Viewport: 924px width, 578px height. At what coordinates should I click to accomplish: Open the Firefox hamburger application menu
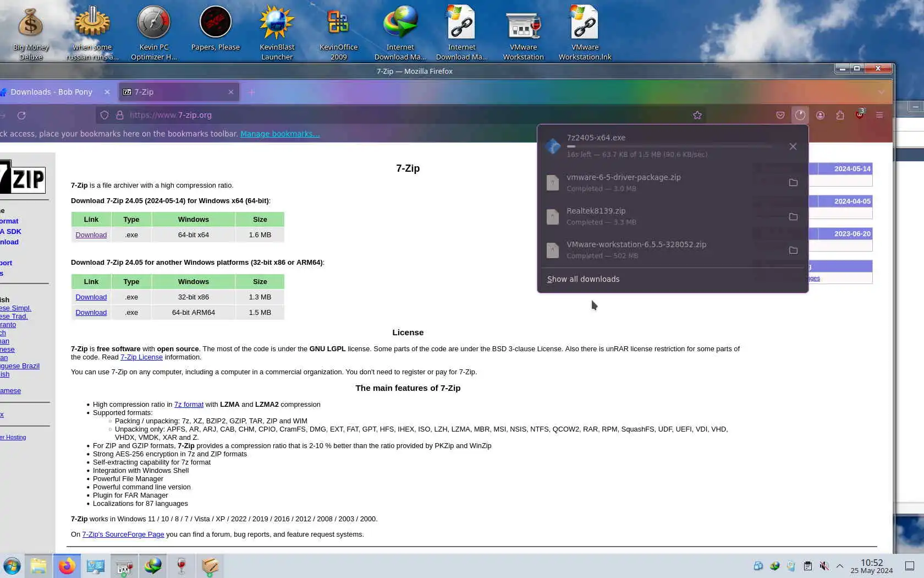(x=879, y=115)
